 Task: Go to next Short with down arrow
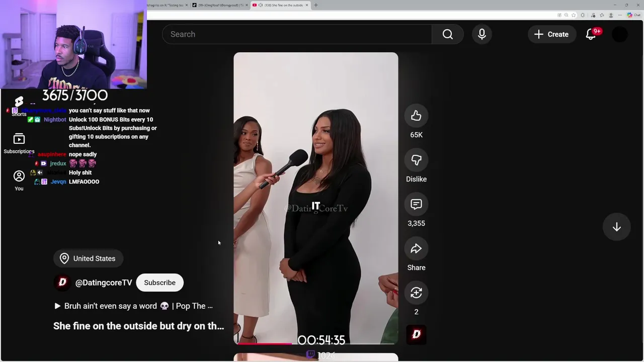617,227
